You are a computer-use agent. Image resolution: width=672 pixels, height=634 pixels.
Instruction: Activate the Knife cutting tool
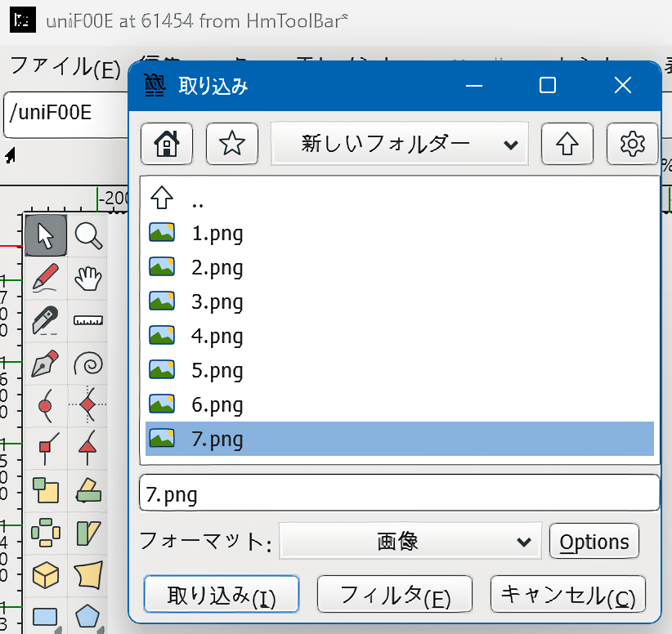46,320
